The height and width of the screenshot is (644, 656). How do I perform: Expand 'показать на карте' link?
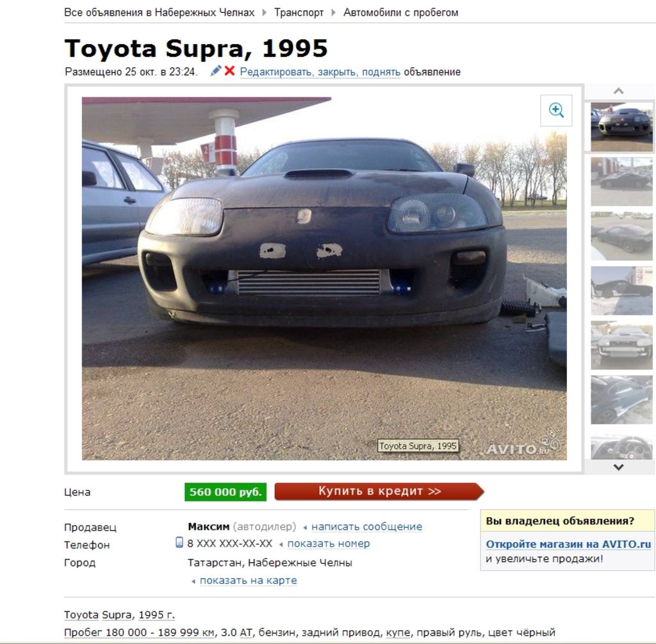[x=249, y=581]
